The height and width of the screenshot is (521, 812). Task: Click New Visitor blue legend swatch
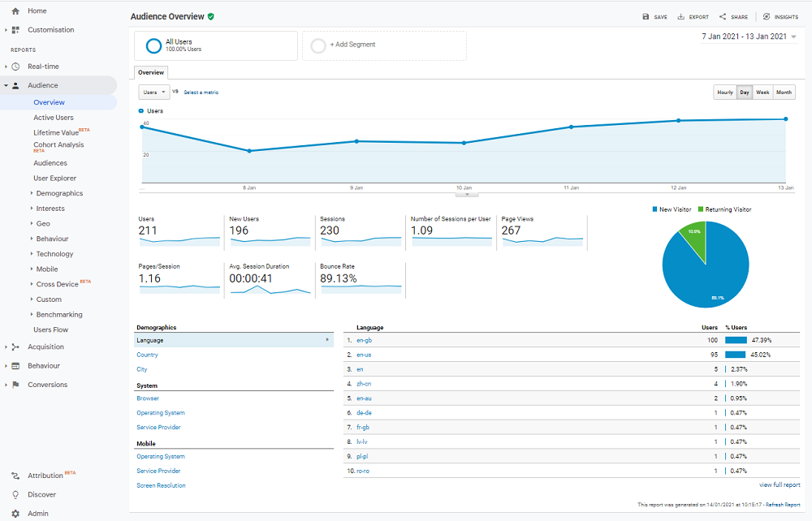point(655,209)
